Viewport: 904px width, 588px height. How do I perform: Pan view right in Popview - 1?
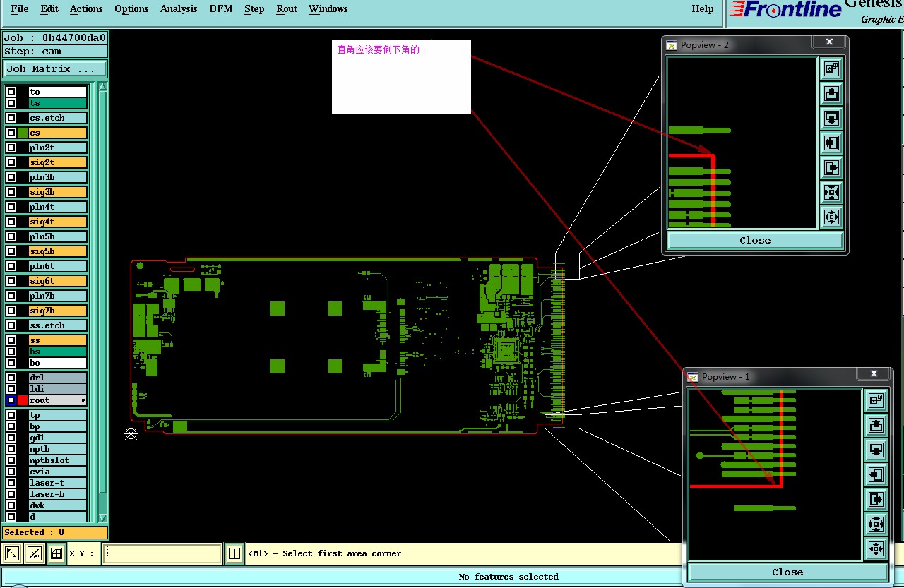876,499
